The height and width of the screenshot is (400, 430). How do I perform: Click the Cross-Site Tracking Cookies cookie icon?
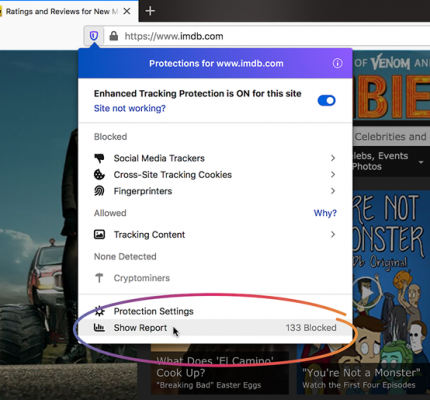coord(99,174)
